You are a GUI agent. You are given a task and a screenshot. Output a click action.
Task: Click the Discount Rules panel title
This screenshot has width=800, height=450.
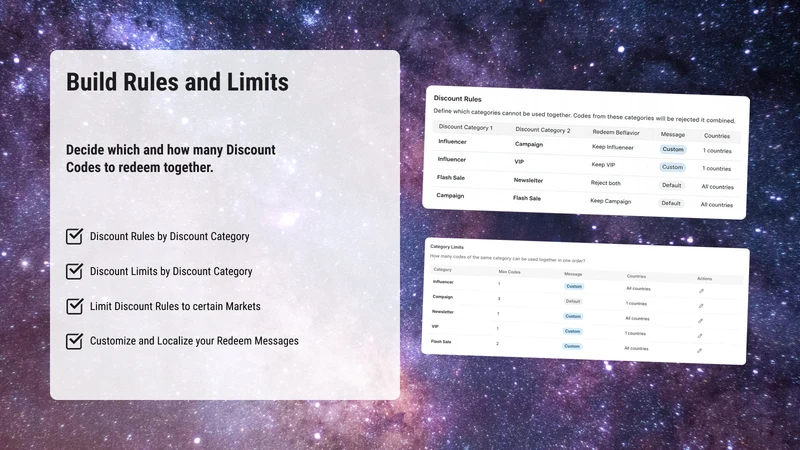(458, 98)
